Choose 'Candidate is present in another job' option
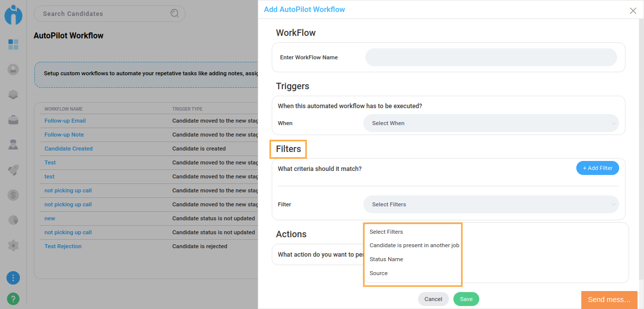 click(414, 245)
